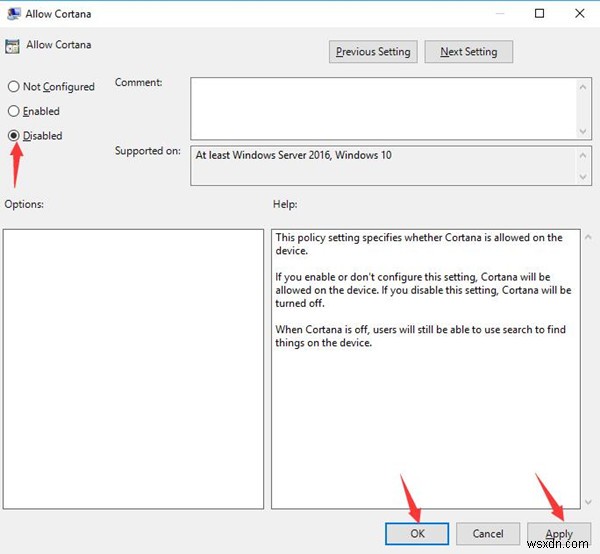Select the Not Configured radio button
This screenshot has width=600, height=554.
point(13,86)
